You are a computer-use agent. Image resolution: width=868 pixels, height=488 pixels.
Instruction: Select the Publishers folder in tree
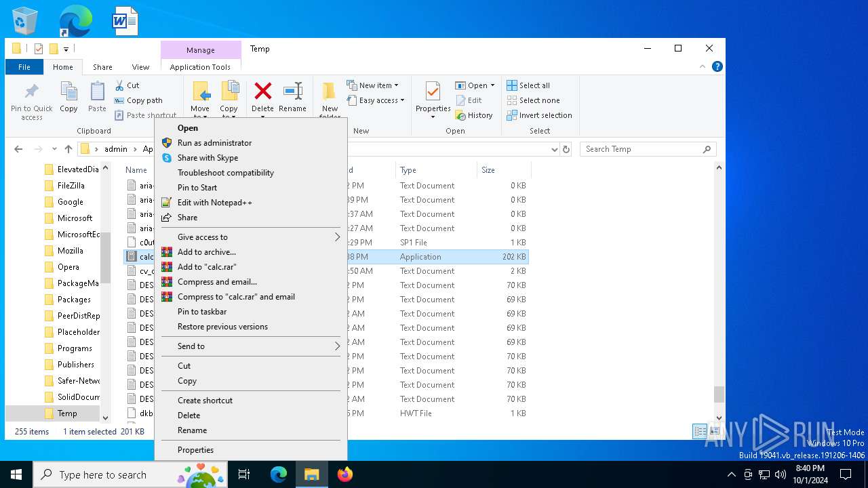pos(76,365)
